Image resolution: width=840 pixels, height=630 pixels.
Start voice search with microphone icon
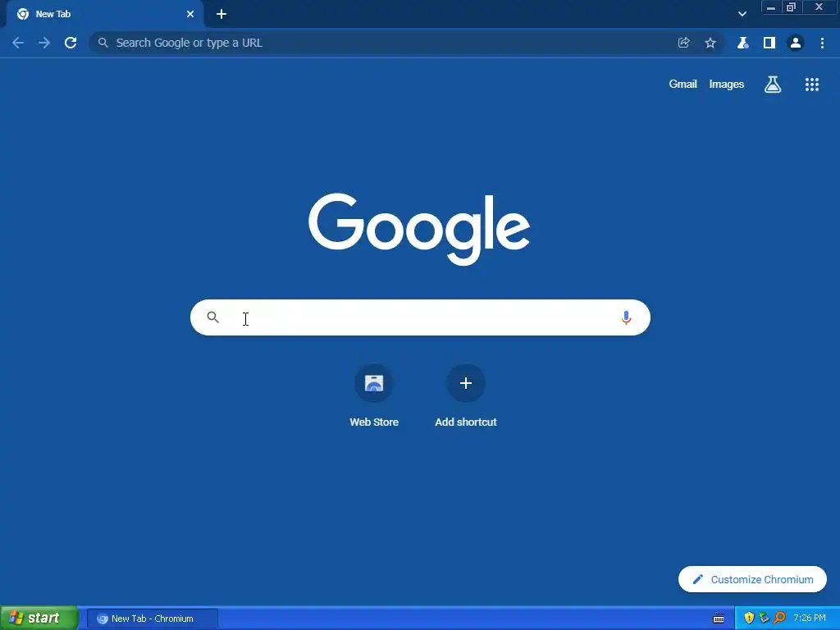click(x=626, y=317)
